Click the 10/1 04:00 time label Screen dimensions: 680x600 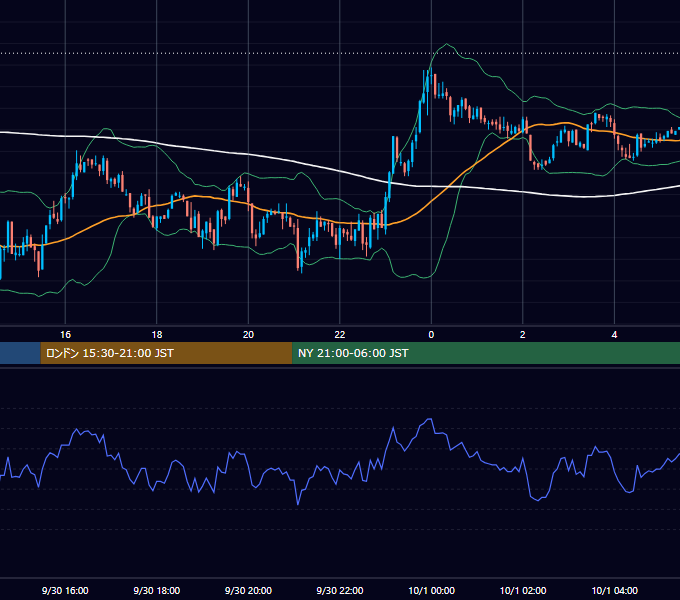tap(615, 590)
